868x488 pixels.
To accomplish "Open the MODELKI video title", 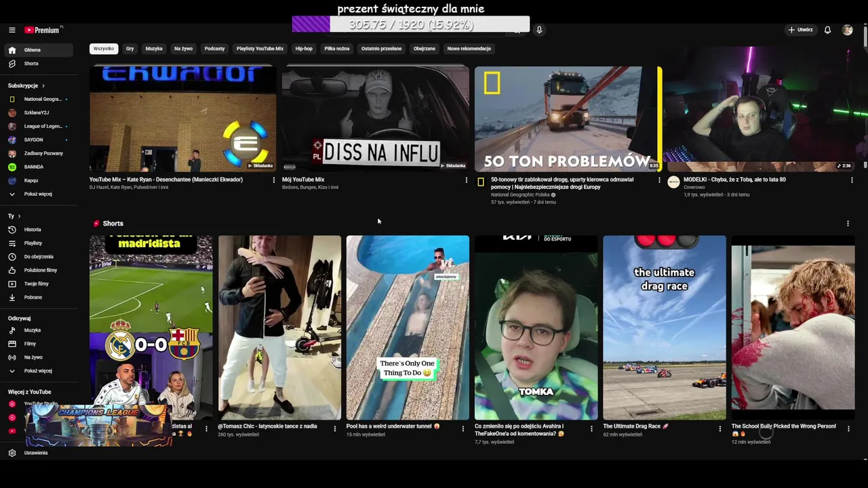I will pyautogui.click(x=735, y=180).
